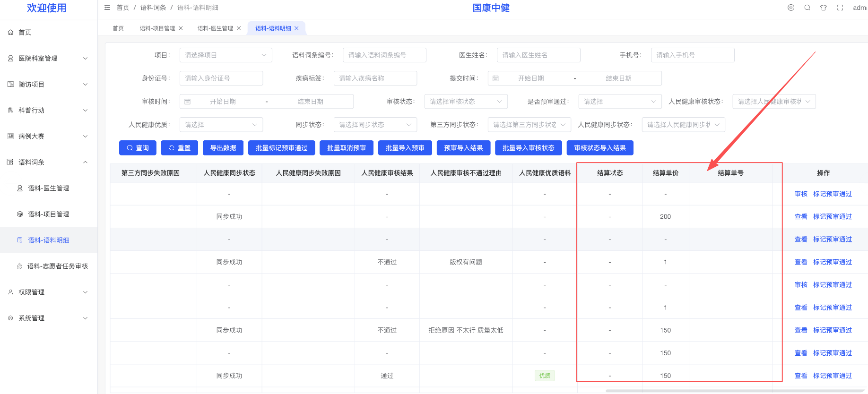Viewport: 868px width, 394px height.
Task: Open the message icon in top header
Action: pyautogui.click(x=791, y=8)
